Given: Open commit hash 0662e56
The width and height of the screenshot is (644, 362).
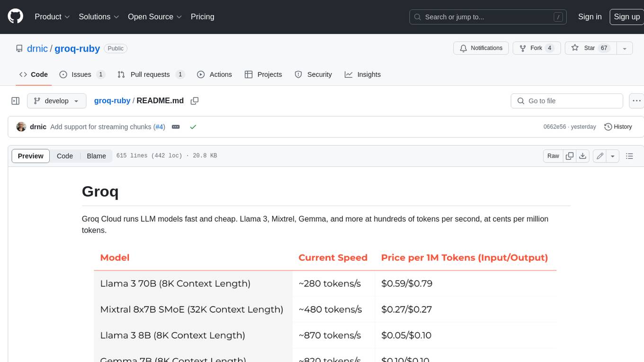Looking at the screenshot, I should pyautogui.click(x=555, y=127).
